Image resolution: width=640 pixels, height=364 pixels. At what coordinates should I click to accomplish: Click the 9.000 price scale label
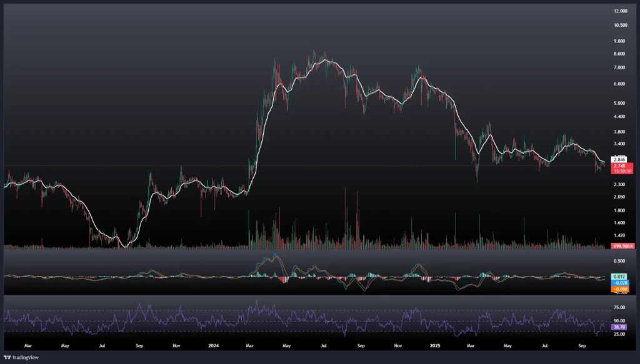pyautogui.click(x=621, y=41)
